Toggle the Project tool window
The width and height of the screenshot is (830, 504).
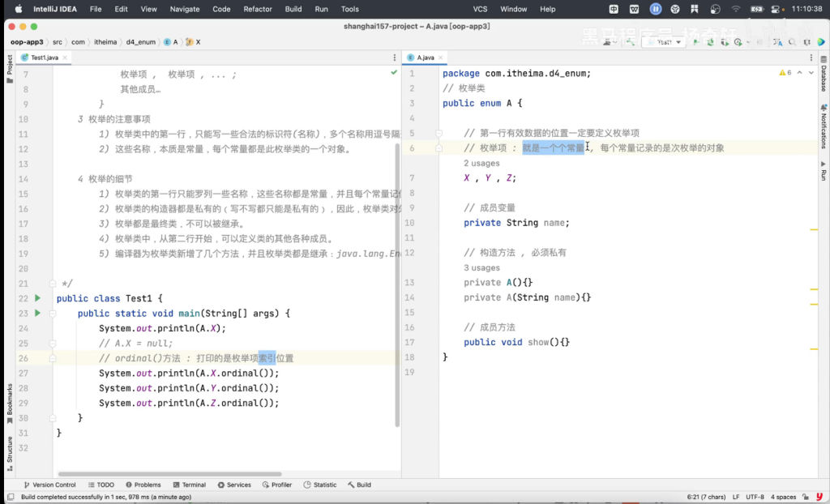[x=10, y=65]
